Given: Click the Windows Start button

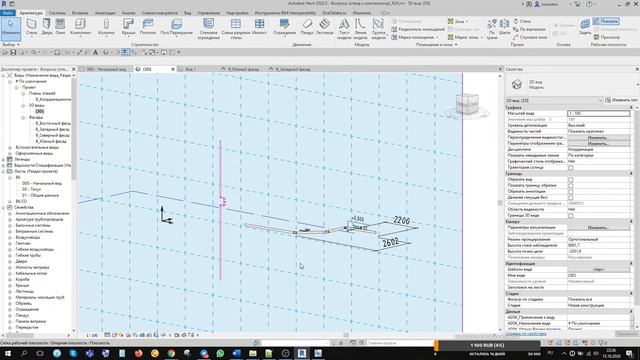Looking at the screenshot, I should tap(7, 353).
